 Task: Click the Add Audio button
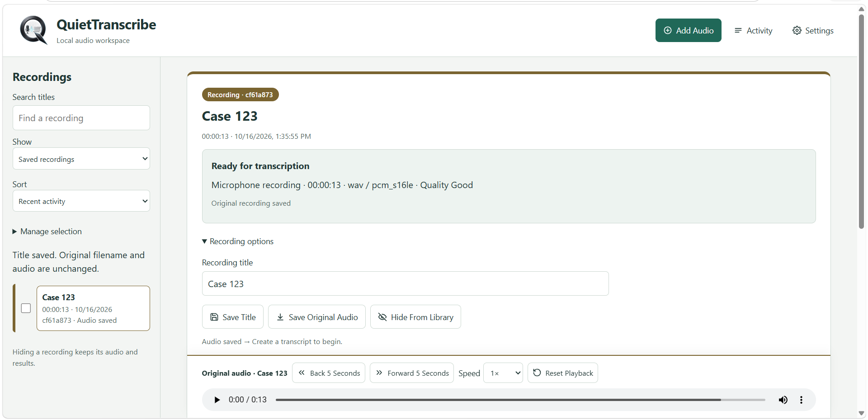point(688,30)
